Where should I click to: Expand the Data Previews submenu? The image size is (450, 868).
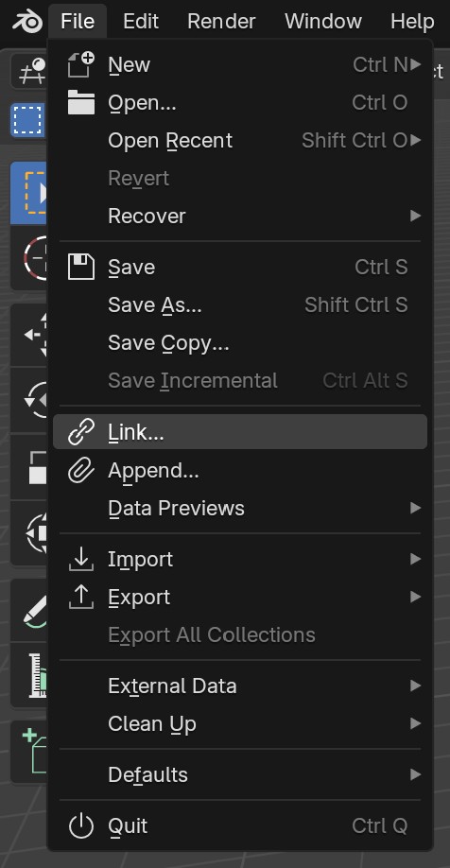pos(240,508)
